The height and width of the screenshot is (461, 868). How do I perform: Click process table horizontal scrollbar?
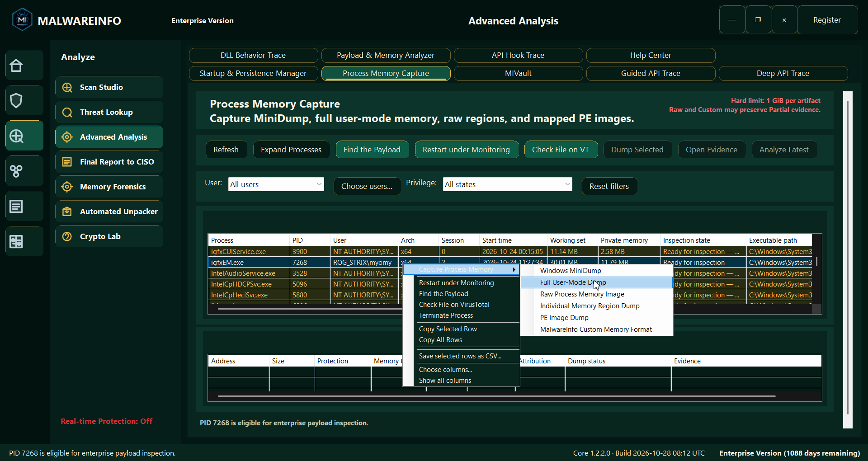click(x=310, y=309)
